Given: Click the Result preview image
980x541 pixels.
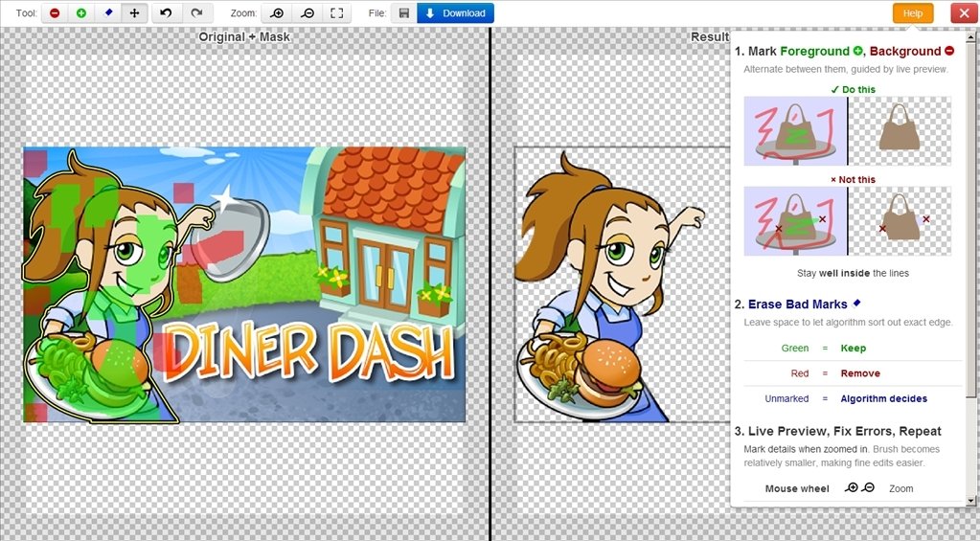Looking at the screenshot, I should pyautogui.click(x=622, y=285).
